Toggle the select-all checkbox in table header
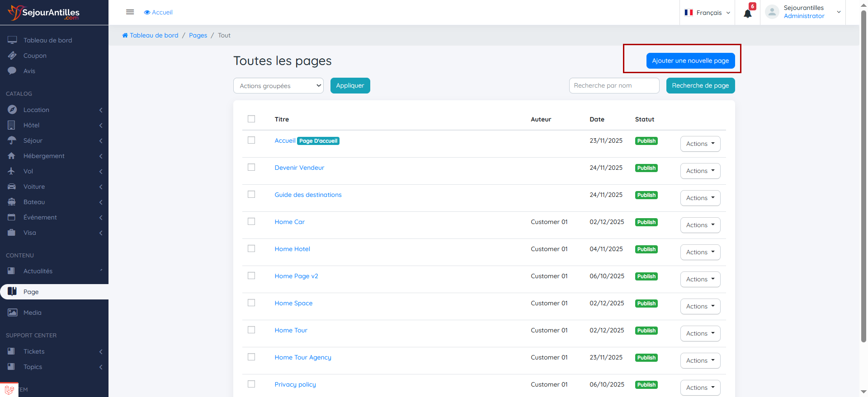The height and width of the screenshot is (397, 868). pos(251,119)
